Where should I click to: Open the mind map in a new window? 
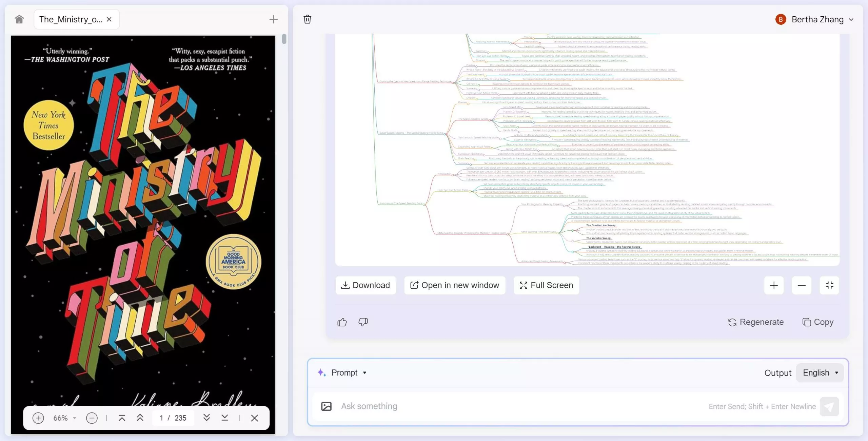tap(454, 285)
